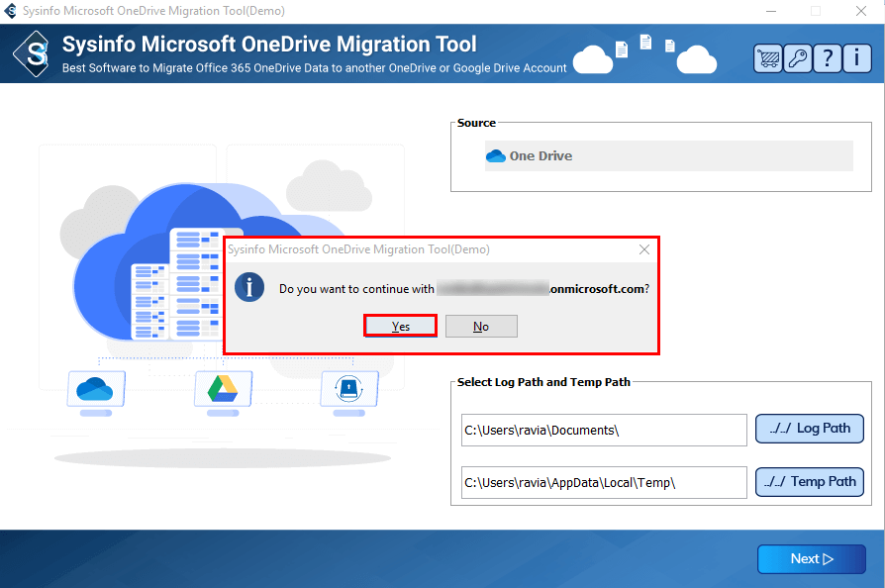Select the One Drive source entry

tap(669, 155)
